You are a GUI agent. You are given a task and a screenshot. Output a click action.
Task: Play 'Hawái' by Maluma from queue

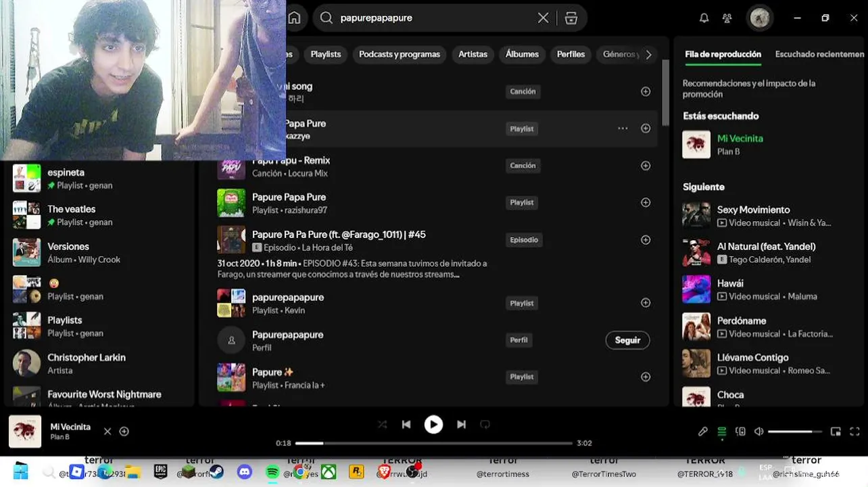click(x=769, y=289)
